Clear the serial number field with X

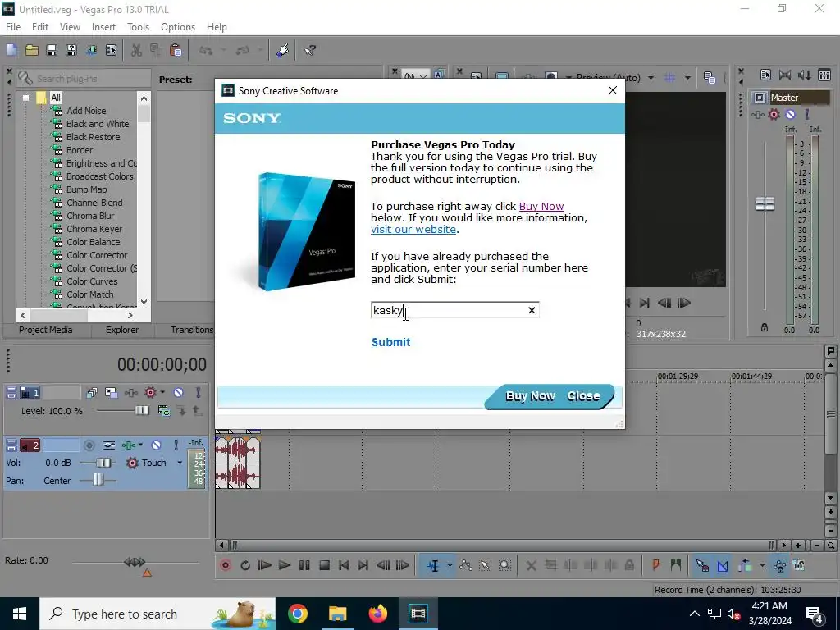point(532,310)
